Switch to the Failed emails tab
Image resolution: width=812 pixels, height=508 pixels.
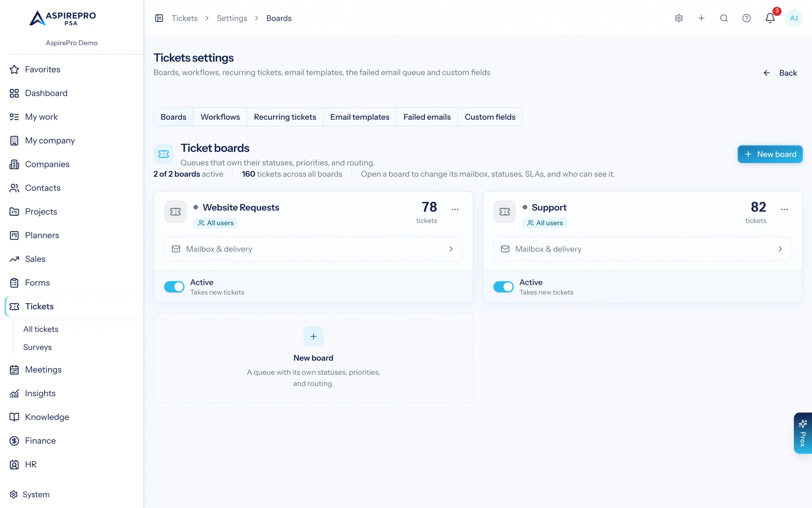pyautogui.click(x=427, y=117)
